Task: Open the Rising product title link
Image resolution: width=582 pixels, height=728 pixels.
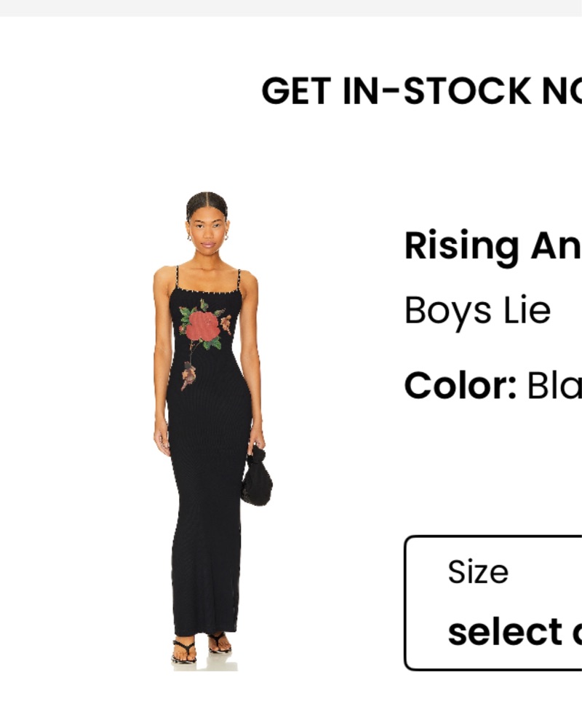Action: click(493, 246)
